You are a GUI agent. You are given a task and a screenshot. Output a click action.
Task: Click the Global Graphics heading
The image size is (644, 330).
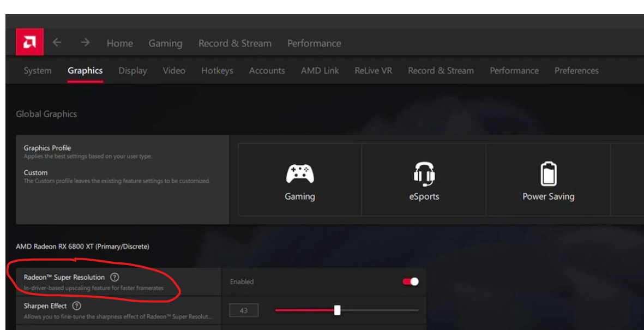pyautogui.click(x=46, y=114)
